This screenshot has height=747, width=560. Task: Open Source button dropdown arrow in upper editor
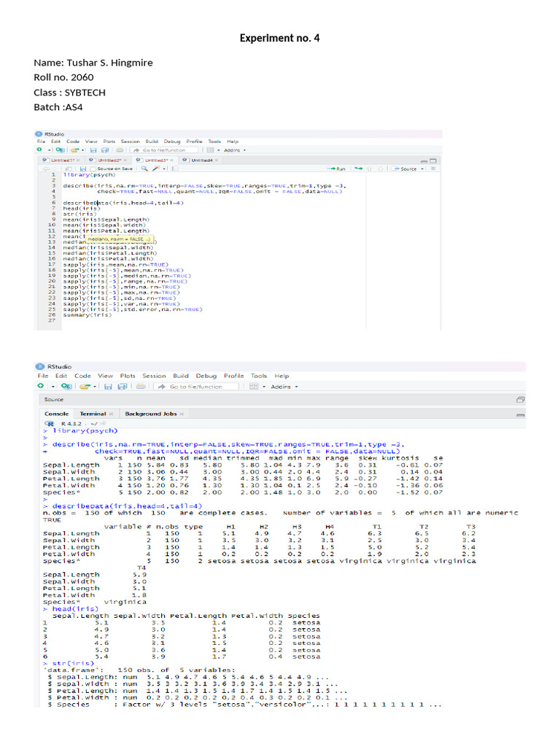422,169
